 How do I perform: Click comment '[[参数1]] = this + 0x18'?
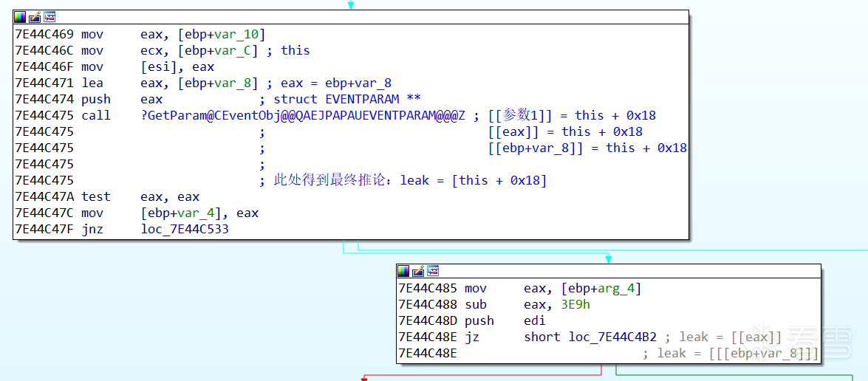pos(573,116)
